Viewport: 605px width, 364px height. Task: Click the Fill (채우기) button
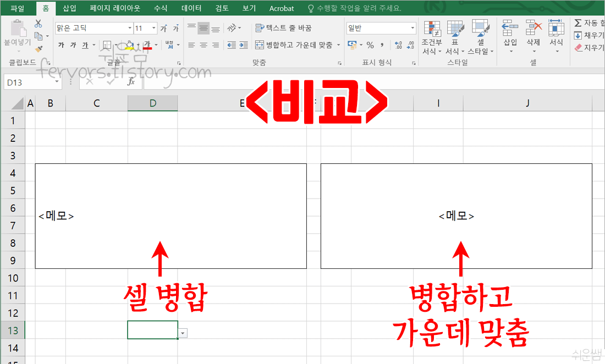589,35
